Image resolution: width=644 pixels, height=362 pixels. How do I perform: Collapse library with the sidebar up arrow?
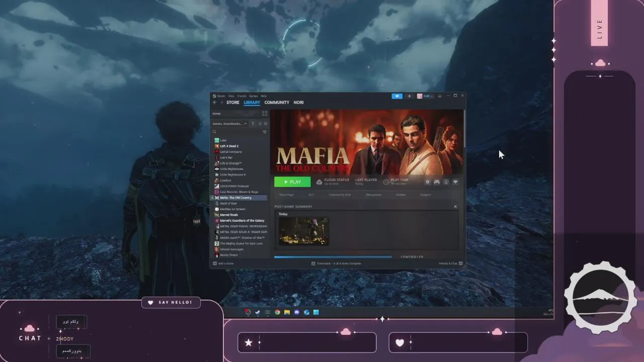pos(253,124)
